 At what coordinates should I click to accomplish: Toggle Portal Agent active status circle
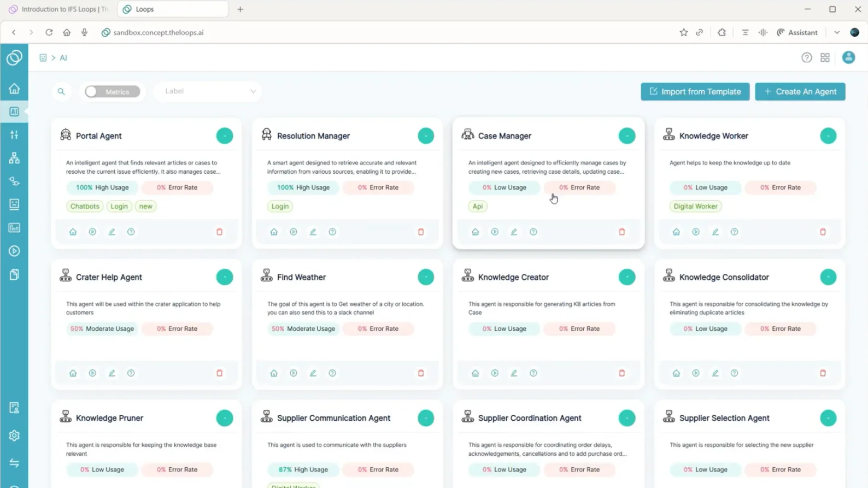[224, 136]
